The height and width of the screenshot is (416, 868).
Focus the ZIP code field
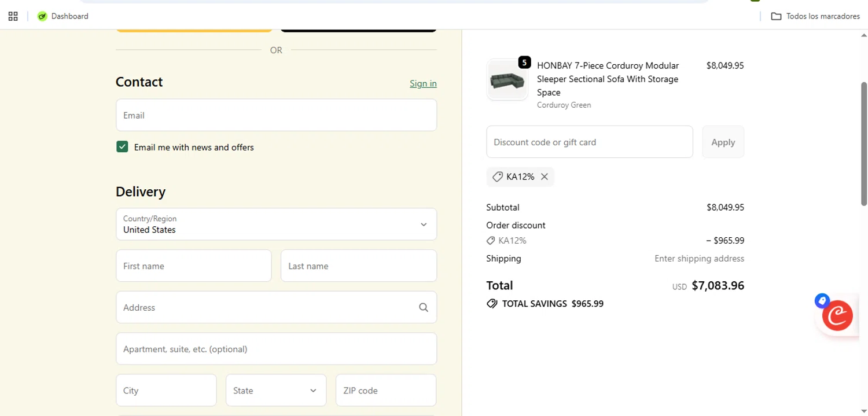click(x=386, y=391)
